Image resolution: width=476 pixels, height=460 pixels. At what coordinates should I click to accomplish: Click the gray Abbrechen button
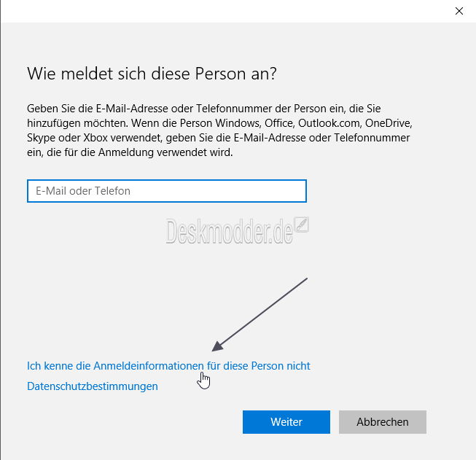coord(383,422)
